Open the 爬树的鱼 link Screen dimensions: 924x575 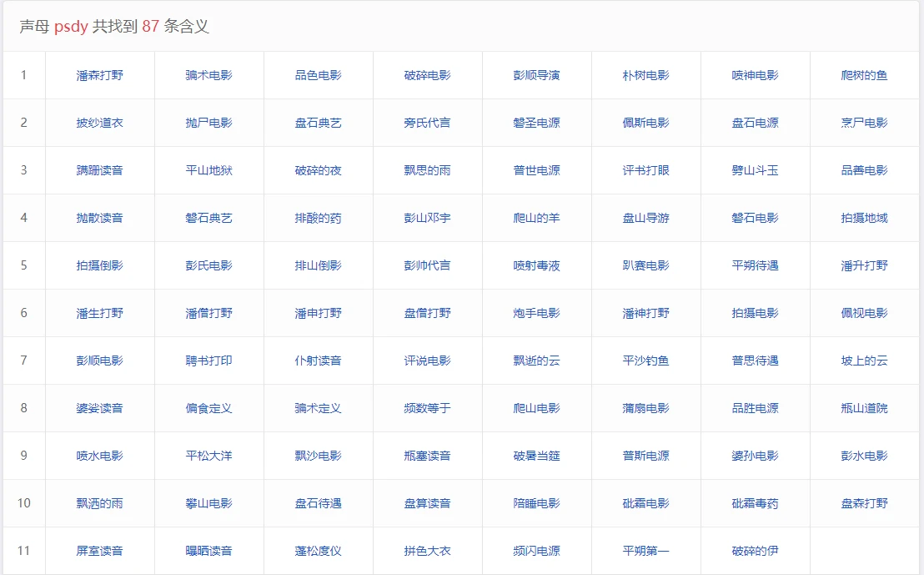[864, 75]
